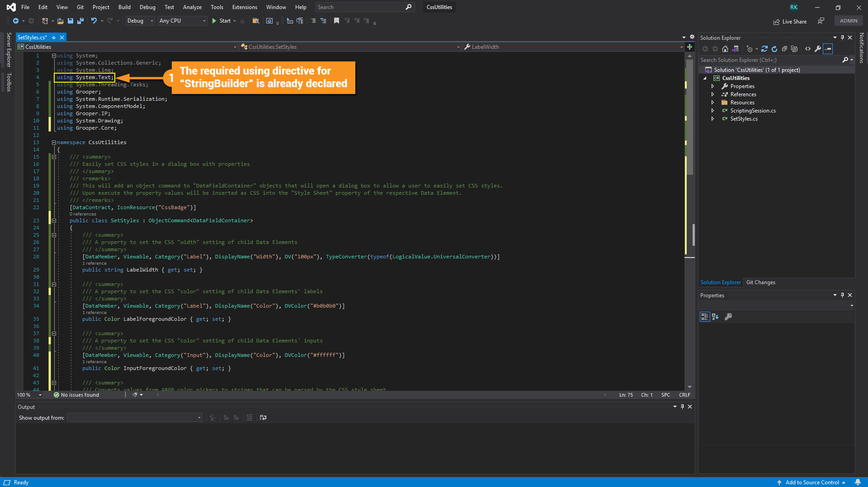Switch to the Git Changes tab
Viewport: 868px width, 487px height.
pos(760,282)
